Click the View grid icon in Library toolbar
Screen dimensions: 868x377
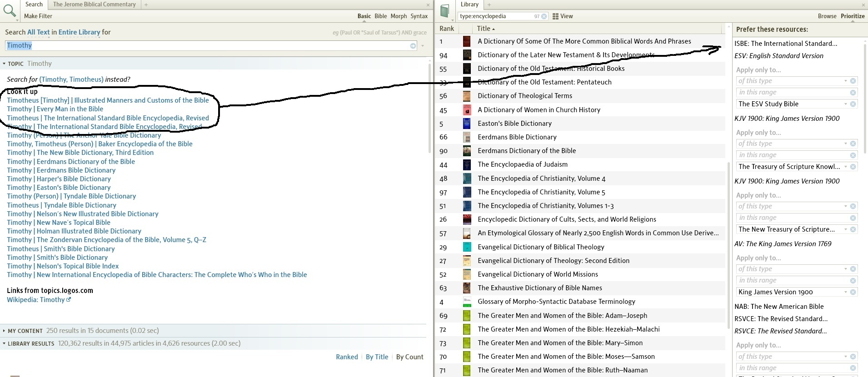pyautogui.click(x=555, y=16)
